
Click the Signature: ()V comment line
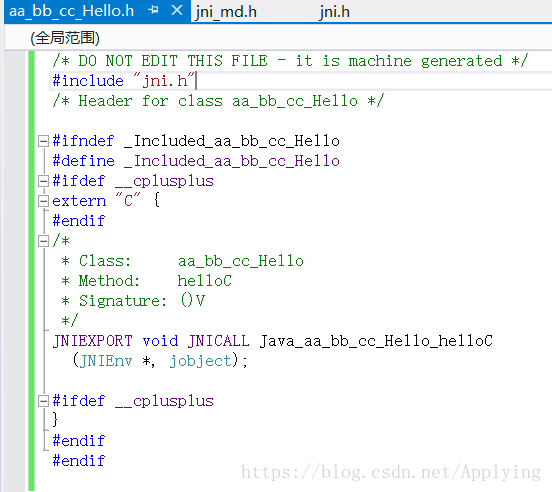pos(133,301)
